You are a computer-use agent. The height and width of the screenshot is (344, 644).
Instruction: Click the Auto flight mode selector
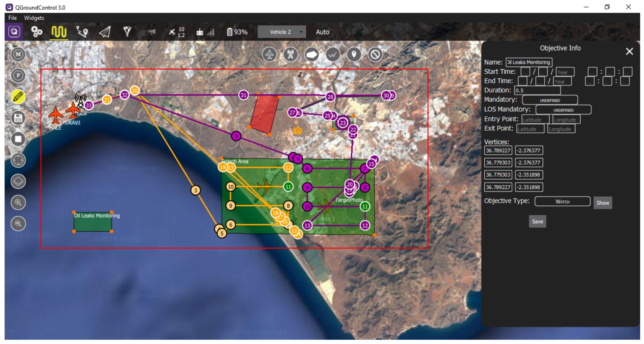(322, 32)
